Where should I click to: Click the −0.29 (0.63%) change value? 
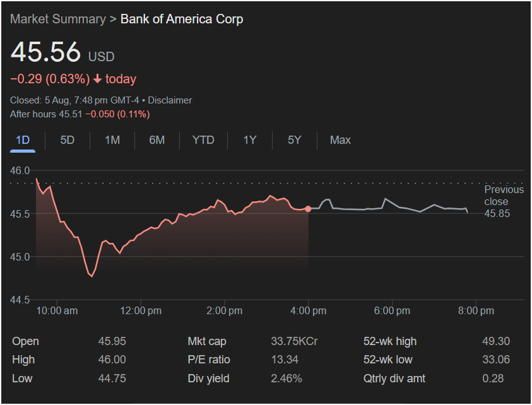coord(50,79)
